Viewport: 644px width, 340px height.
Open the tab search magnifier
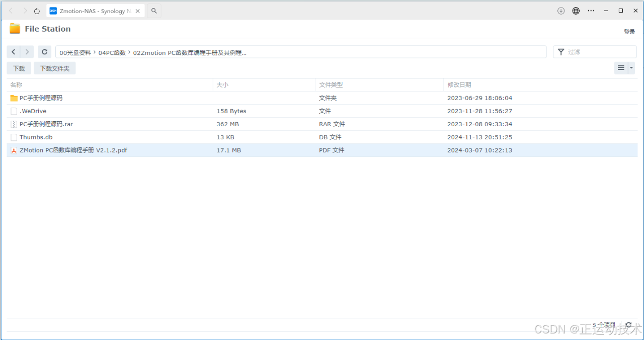[x=154, y=11]
